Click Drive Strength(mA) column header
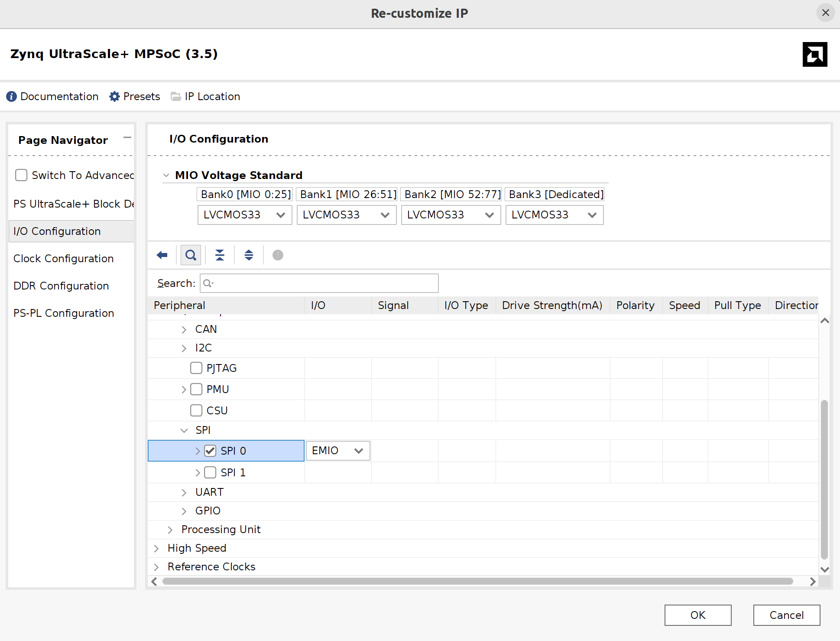 [x=553, y=305]
